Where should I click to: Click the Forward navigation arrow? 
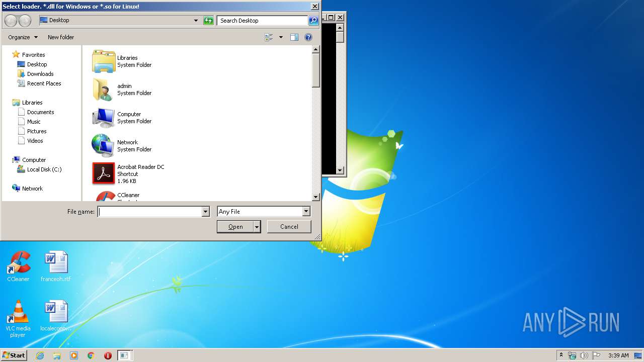25,21
